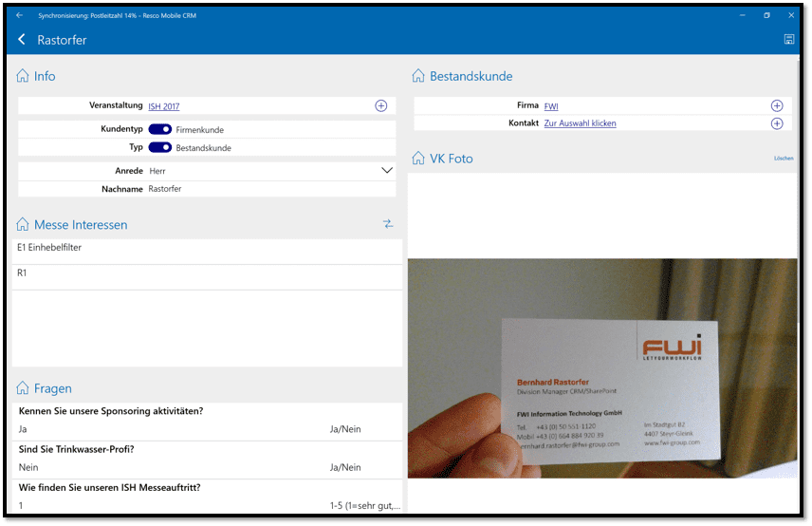The image size is (812, 526).
Task: Click the 'Sind Sie Trinkwasser-Profi?' question
Action: point(76,449)
